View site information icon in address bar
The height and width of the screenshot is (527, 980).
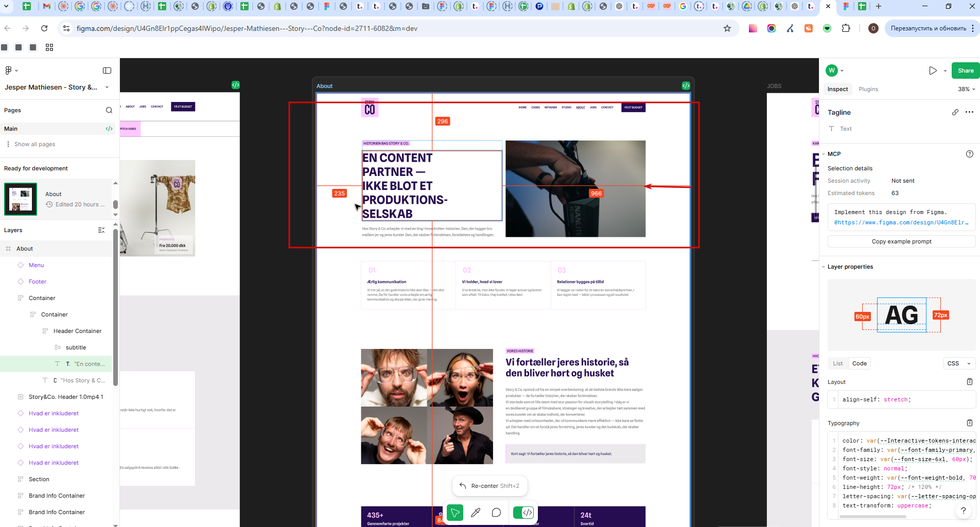(x=66, y=28)
